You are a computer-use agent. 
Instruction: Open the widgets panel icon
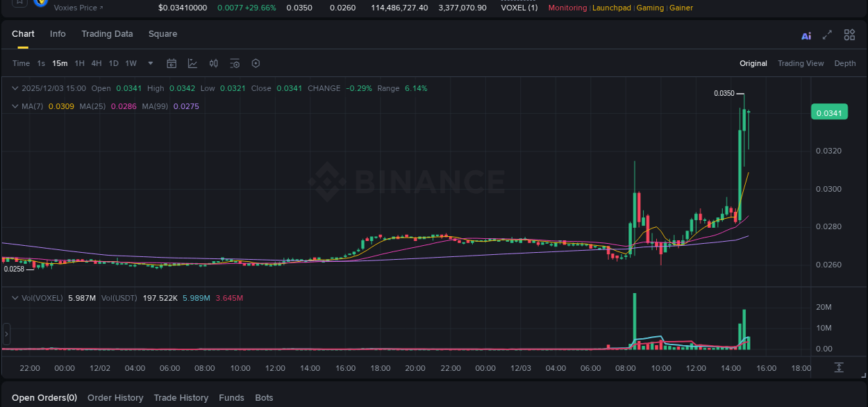coord(849,35)
